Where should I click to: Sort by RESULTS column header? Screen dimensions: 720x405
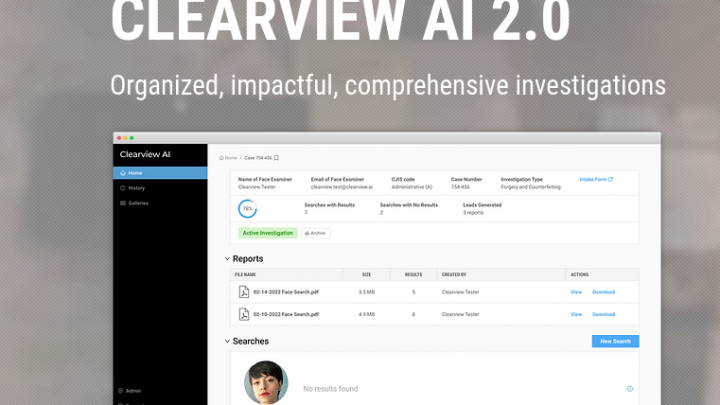coord(413,275)
